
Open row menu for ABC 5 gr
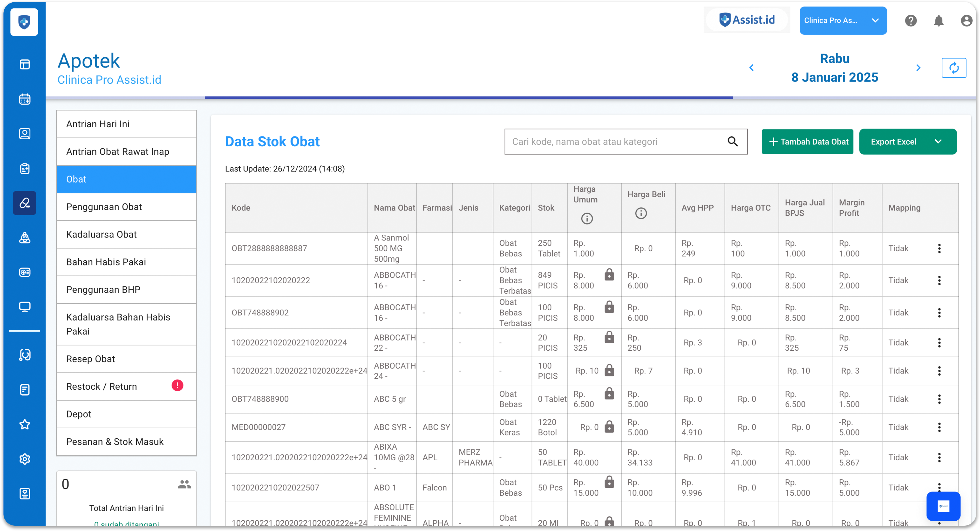coord(939,399)
